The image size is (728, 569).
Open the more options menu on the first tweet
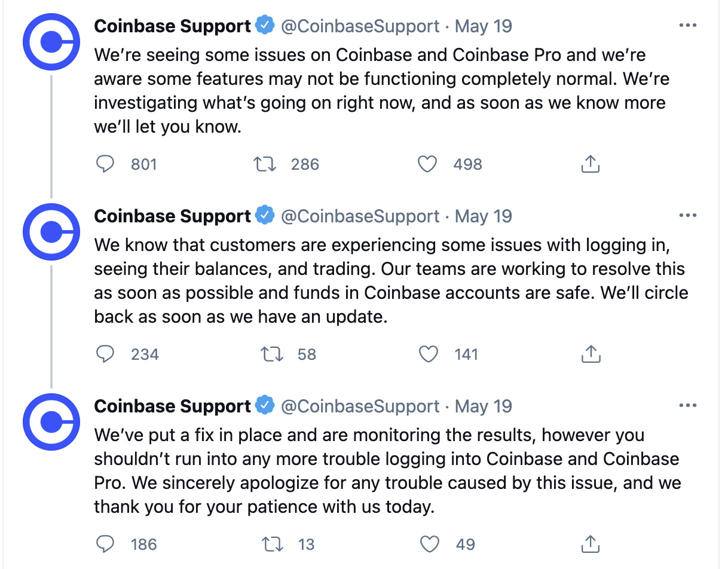(x=689, y=26)
